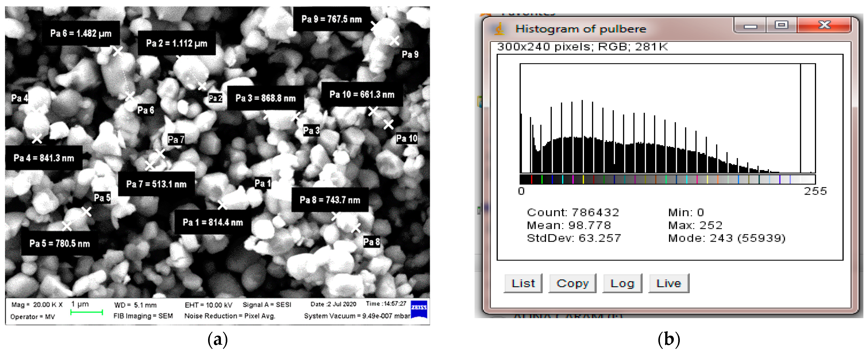Viewport: 868px width, 352px height.
Task: Copy histogram data using the Copy button
Action: tap(572, 284)
